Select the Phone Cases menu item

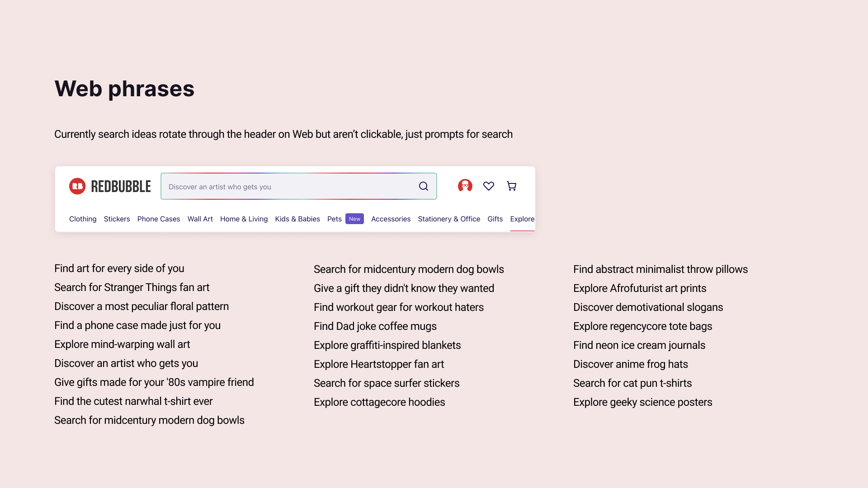(159, 219)
